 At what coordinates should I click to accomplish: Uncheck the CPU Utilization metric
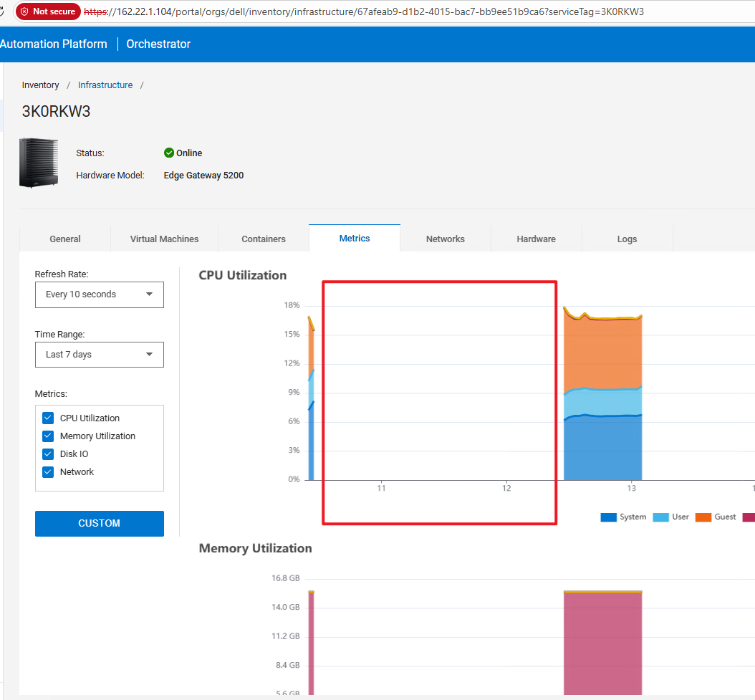pyautogui.click(x=47, y=418)
